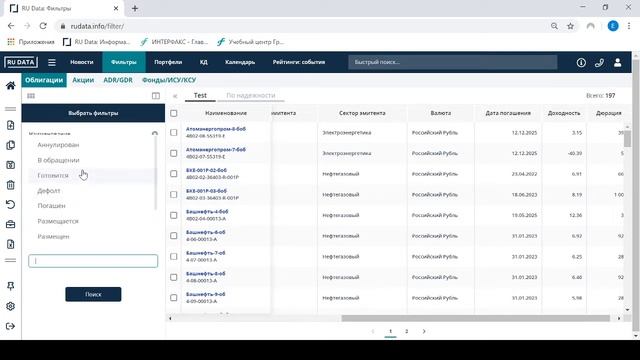
Task: Focus the filter text input field
Action: pos(93,261)
